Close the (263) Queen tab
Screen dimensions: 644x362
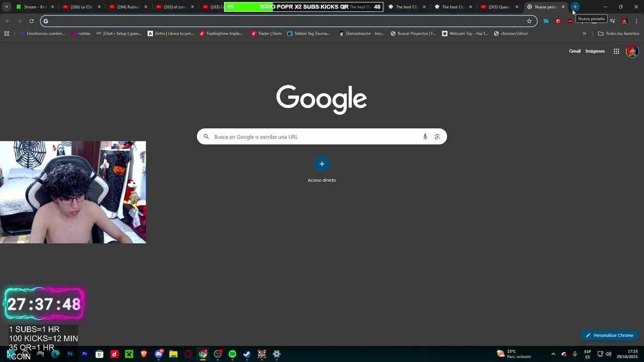coord(517,7)
